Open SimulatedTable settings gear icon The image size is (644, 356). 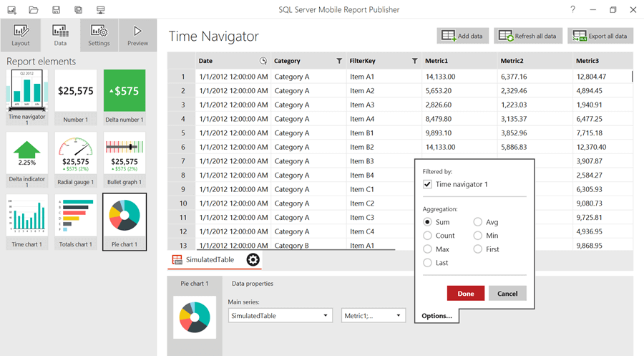(x=253, y=260)
